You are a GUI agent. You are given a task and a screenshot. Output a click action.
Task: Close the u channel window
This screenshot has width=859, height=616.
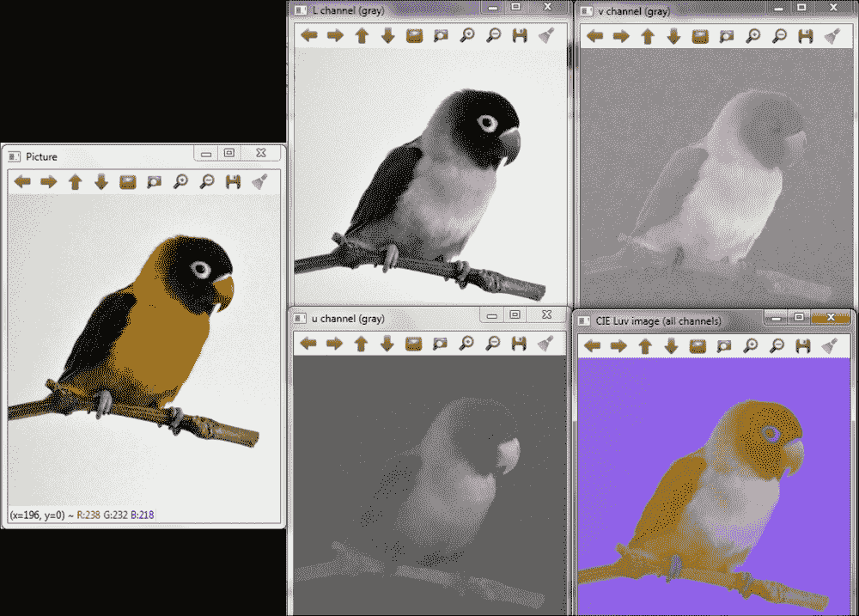tap(545, 316)
